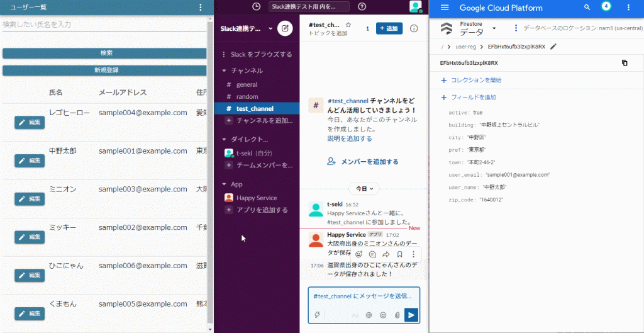Edit the ミニオン user row

[x=30, y=199]
